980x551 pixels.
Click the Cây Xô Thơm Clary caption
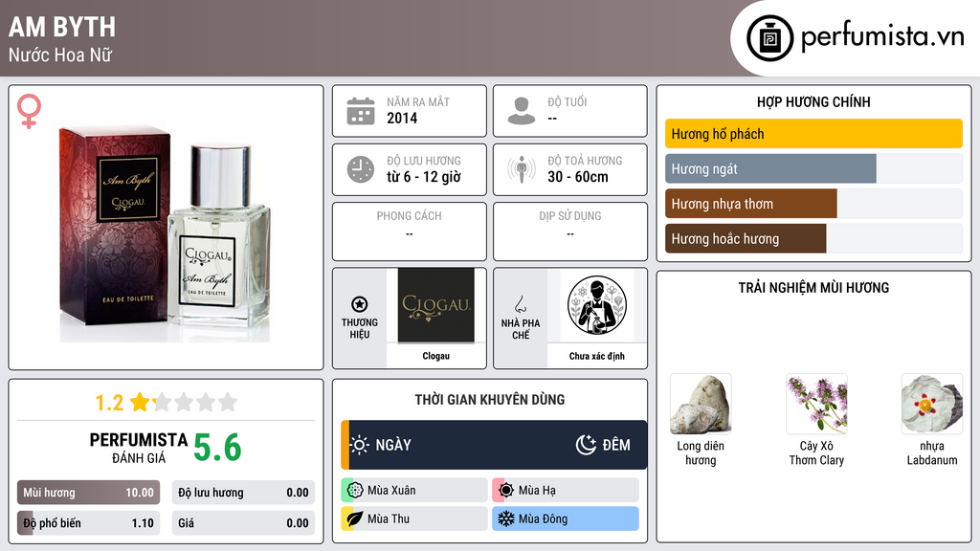[x=816, y=452]
